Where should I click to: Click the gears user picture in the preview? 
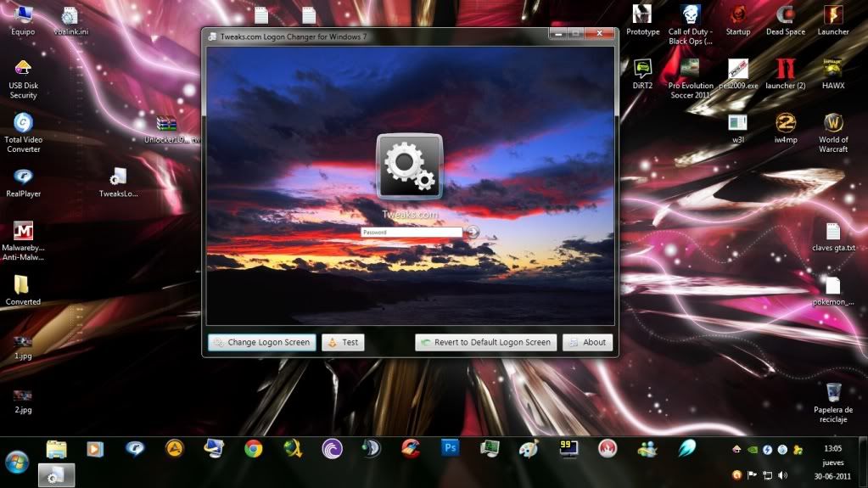[410, 166]
